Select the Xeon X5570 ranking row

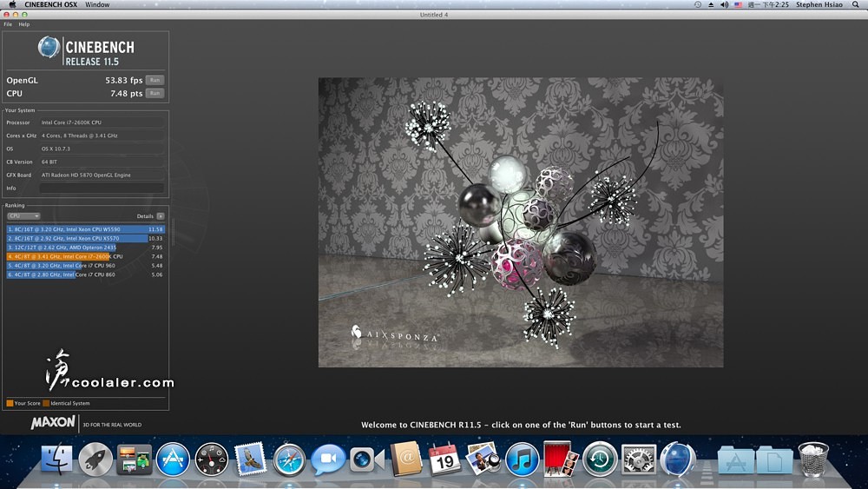[85, 238]
